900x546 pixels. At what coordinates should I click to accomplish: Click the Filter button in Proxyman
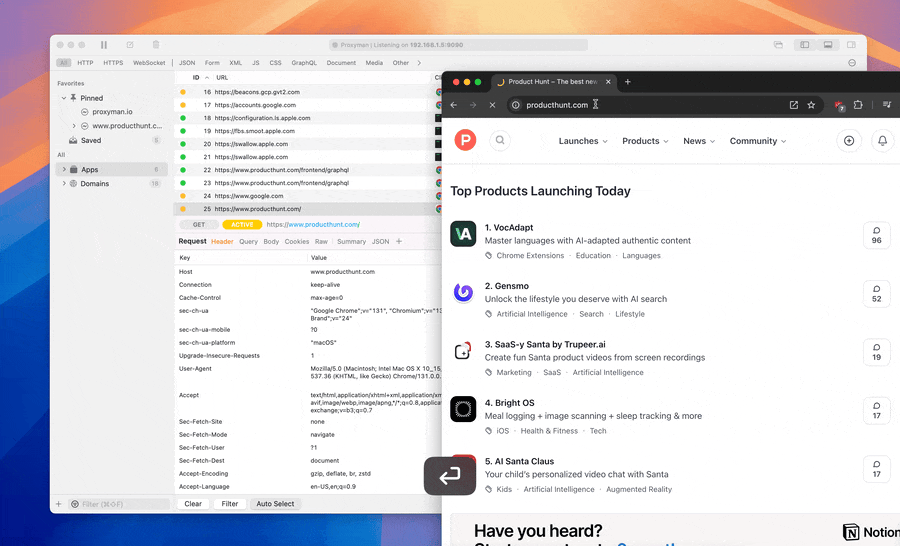point(230,504)
